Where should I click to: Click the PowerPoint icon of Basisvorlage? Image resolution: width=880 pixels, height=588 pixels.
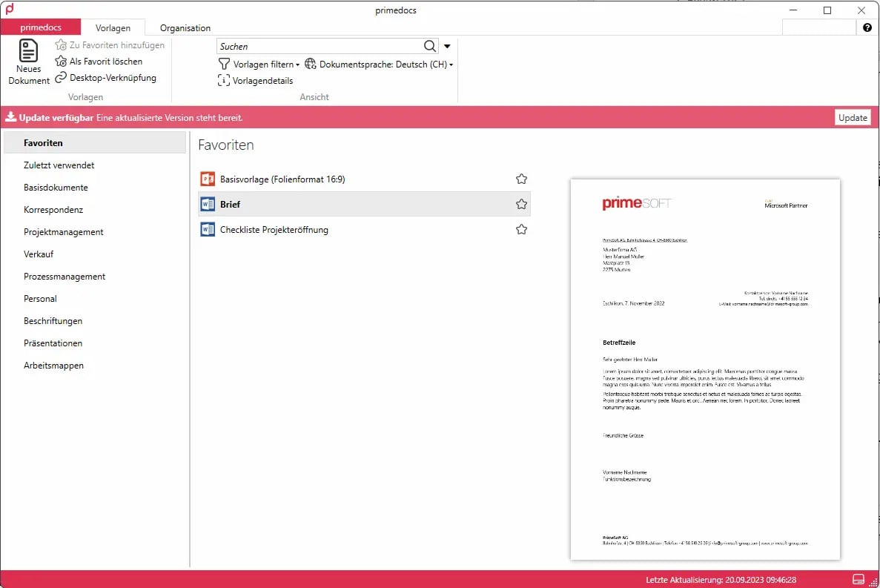pyautogui.click(x=208, y=179)
